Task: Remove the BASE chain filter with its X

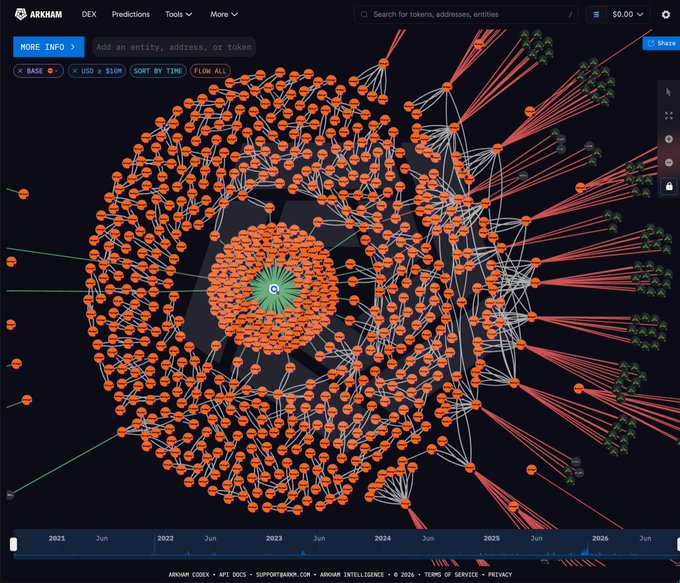Action: (20, 71)
